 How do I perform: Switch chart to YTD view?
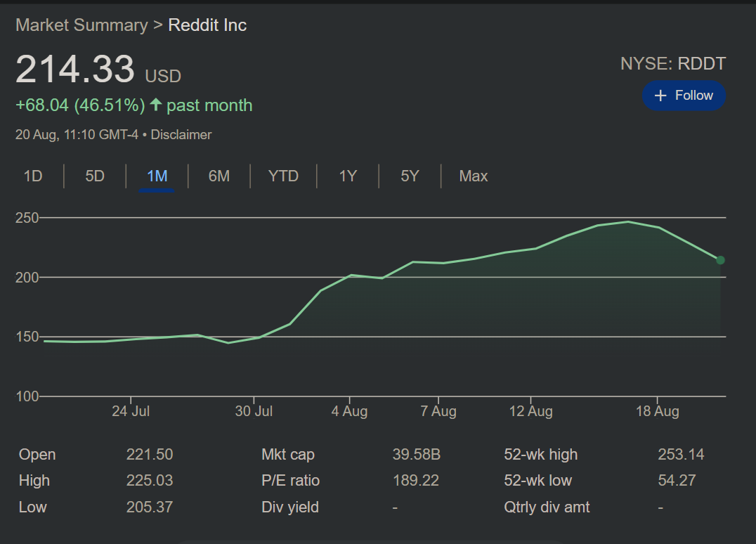pyautogui.click(x=283, y=176)
